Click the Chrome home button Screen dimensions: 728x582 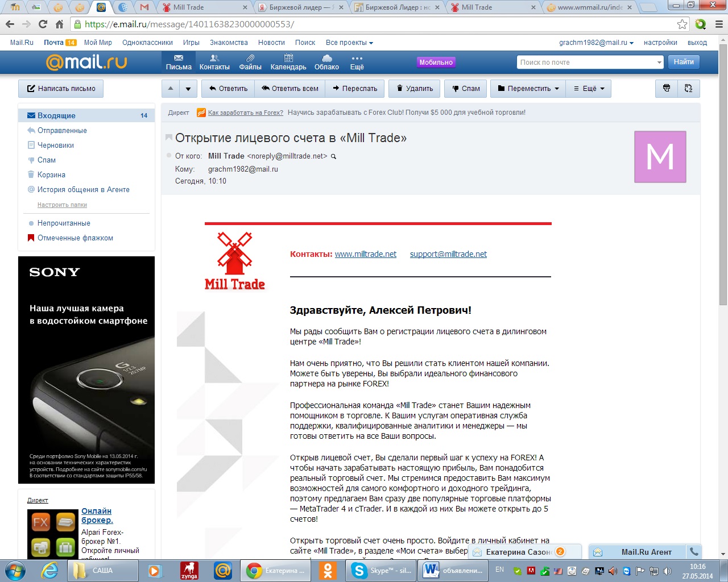click(59, 24)
